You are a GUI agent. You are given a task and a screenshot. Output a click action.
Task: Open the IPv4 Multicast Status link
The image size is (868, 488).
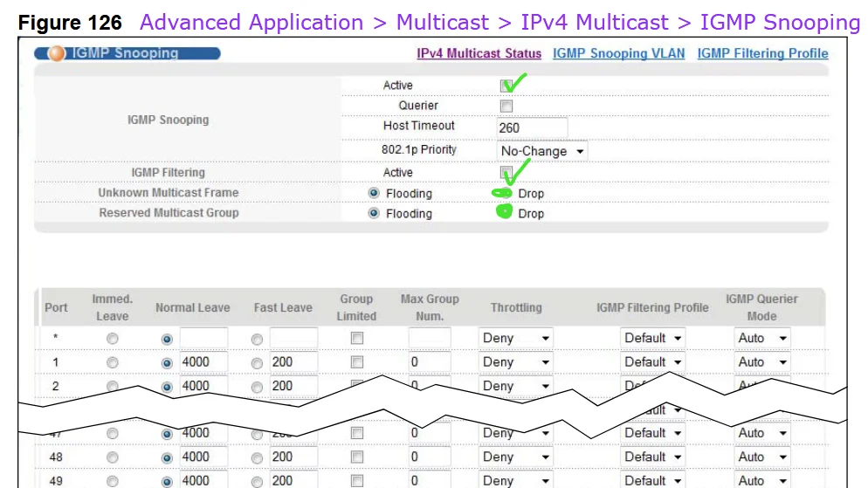tap(479, 53)
